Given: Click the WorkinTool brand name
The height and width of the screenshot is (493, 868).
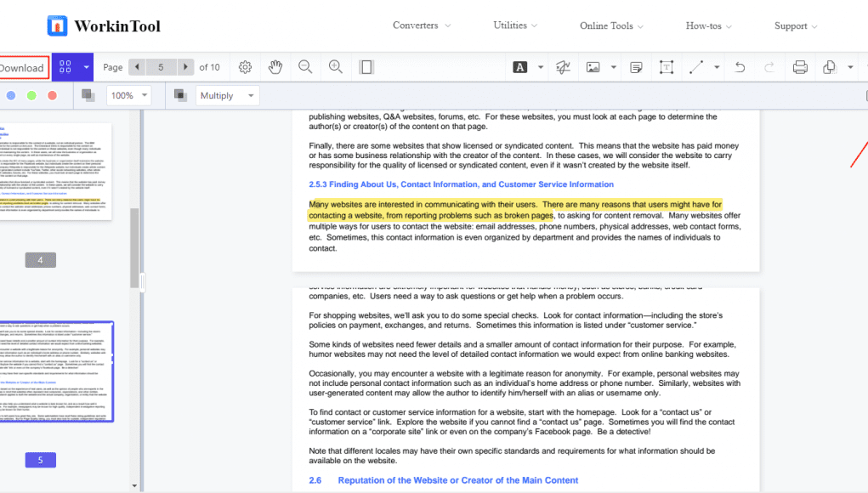Looking at the screenshot, I should pyautogui.click(x=117, y=26).
